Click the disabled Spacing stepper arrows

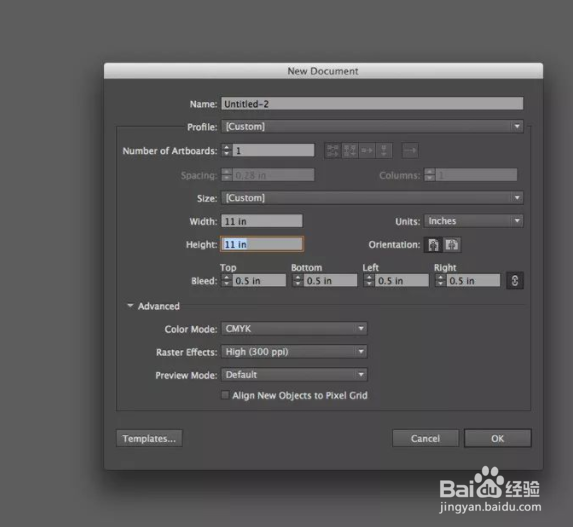tap(227, 175)
